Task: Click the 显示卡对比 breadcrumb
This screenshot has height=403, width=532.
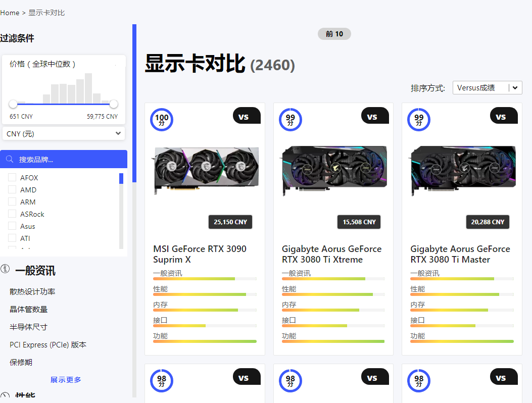Action: 46,13
